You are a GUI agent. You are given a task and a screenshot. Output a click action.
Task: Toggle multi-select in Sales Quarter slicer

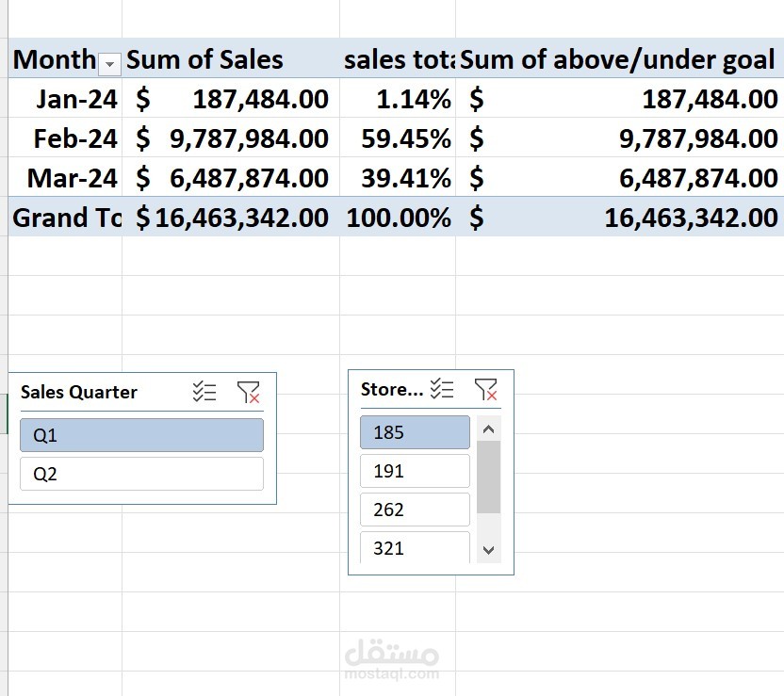(x=204, y=392)
